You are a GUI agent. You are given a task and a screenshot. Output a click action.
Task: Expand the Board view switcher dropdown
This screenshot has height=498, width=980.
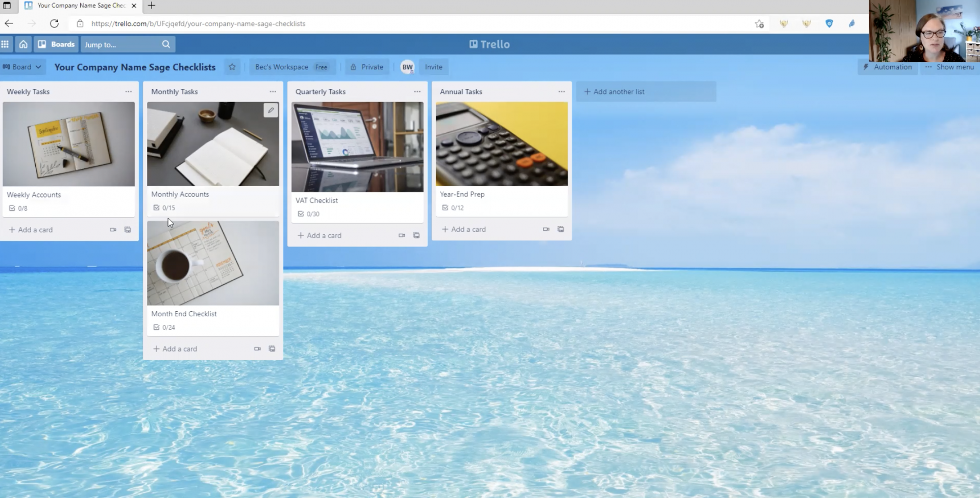[22, 67]
